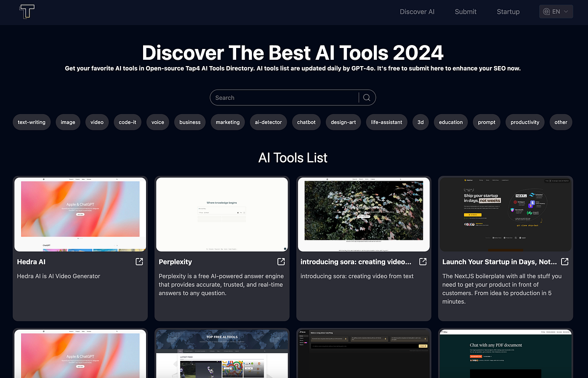Filter tools by the 3d category
This screenshot has height=378, width=588.
420,122
